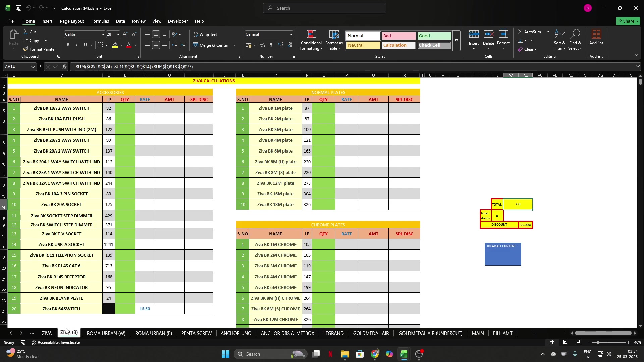Screen dimensions: 644x362
Task: Switch to ROMA URBAN (W) sheet
Action: 106,333
